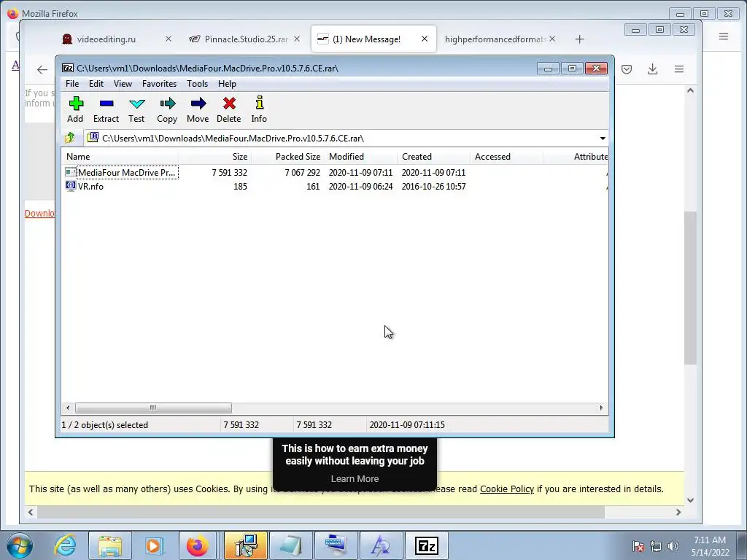Switch to Firefox taskbar icon

click(x=197, y=545)
